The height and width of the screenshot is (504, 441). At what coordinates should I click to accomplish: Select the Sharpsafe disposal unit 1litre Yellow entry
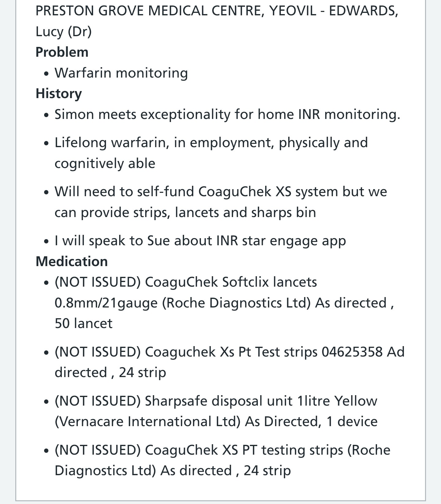[216, 411]
